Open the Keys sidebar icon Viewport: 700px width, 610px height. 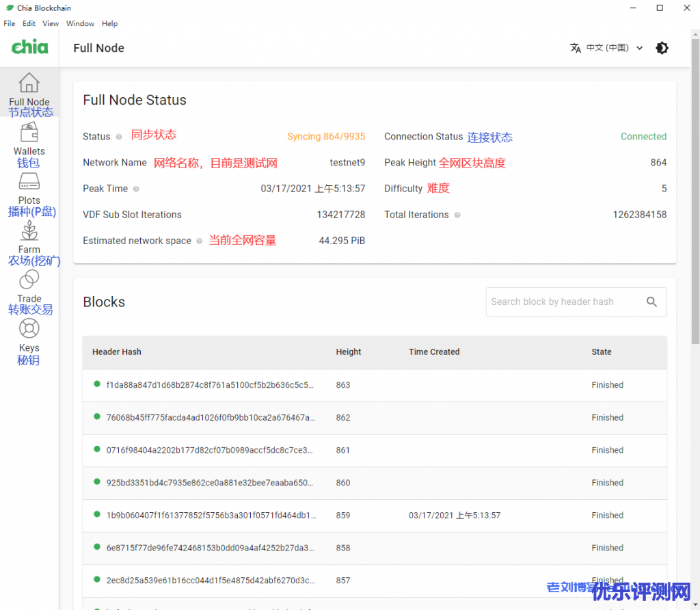pyautogui.click(x=29, y=329)
